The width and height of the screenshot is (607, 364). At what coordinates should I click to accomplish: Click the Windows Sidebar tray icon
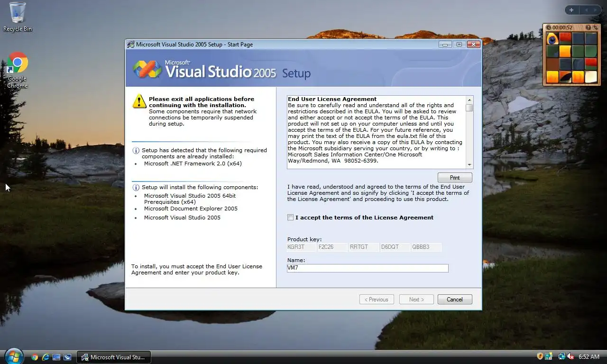point(549,356)
